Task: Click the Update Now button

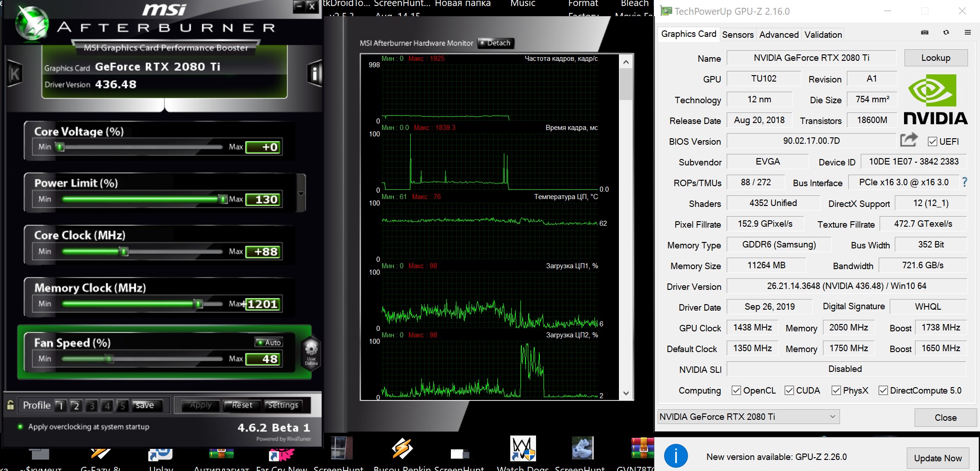Action: point(938,458)
